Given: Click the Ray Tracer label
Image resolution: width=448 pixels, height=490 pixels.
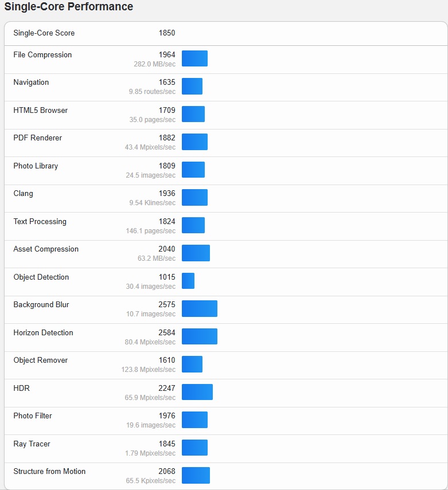Looking at the screenshot, I should click(32, 444).
